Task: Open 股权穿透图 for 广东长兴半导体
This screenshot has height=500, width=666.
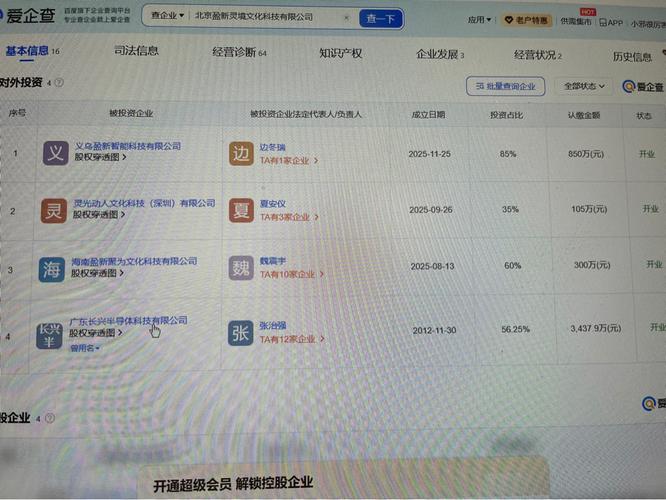Action: 96,333
